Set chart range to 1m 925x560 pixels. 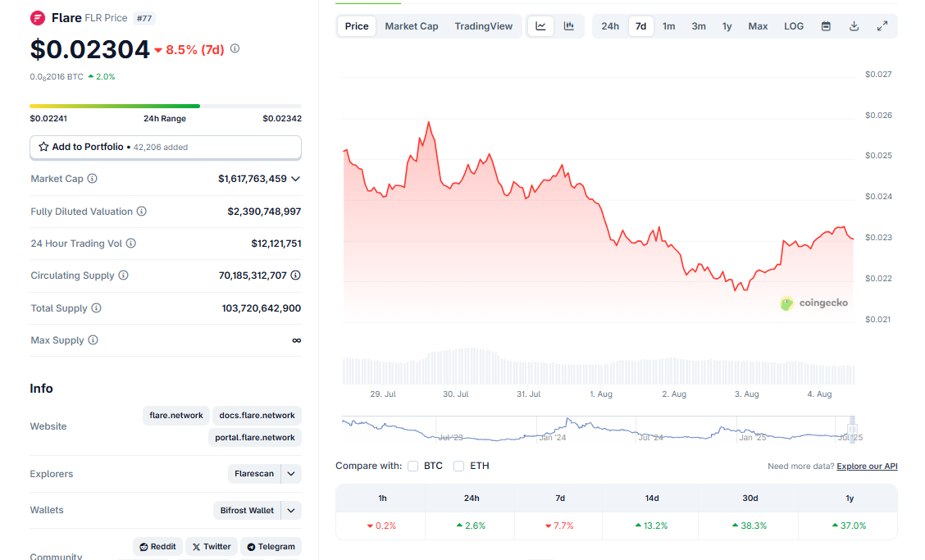668,26
